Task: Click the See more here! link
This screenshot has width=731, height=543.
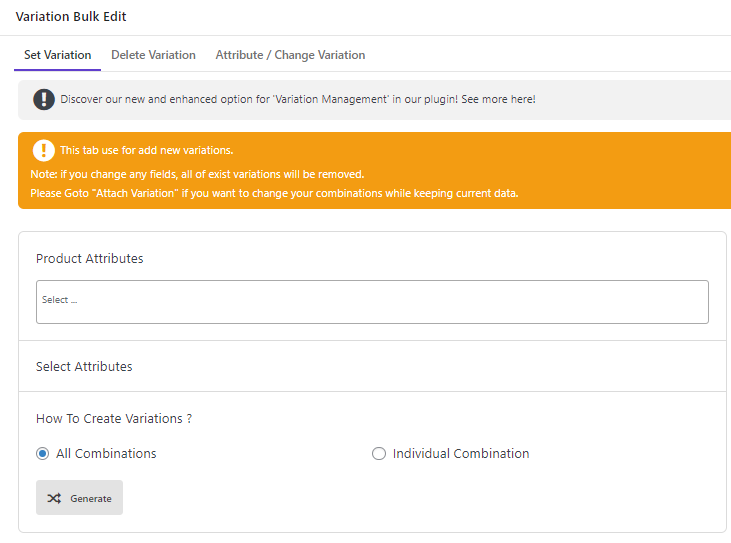Action: click(498, 99)
